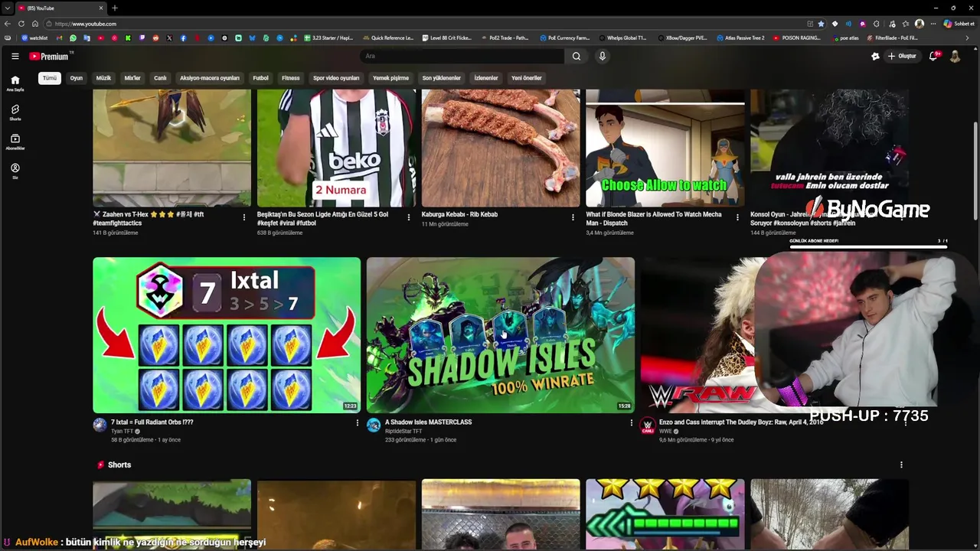The height and width of the screenshot is (551, 980).
Task: Start voice search with the microphone icon
Action: coord(603,56)
